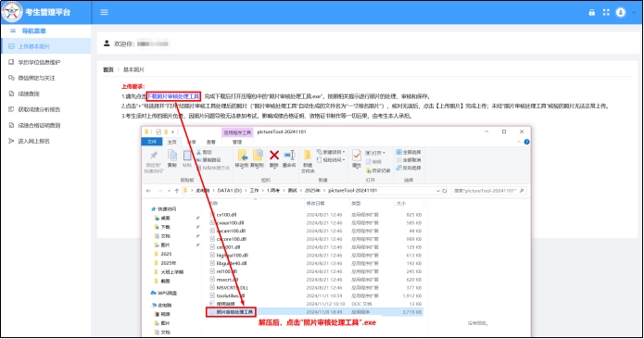Switch to the 查看 ribbon tab
644x339 pixels.
[211, 142]
